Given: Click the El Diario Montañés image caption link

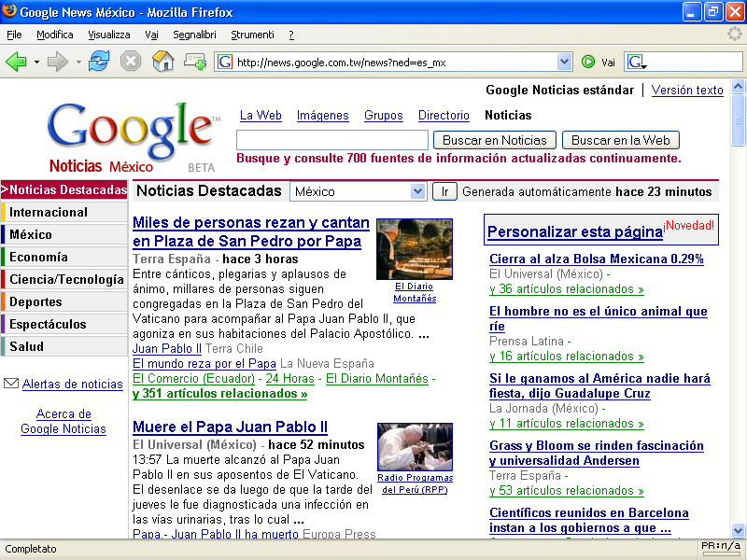Looking at the screenshot, I should click(415, 292).
